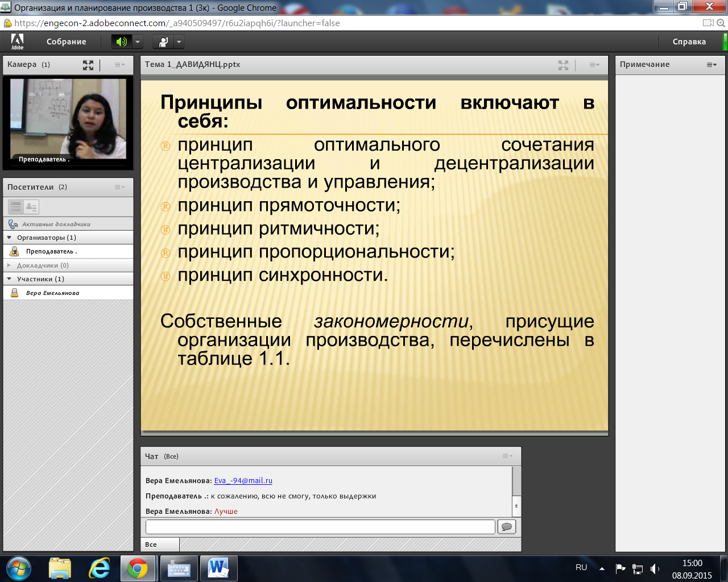This screenshot has width=728, height=582.
Task: Click the RU language indicator
Action: coord(581,568)
